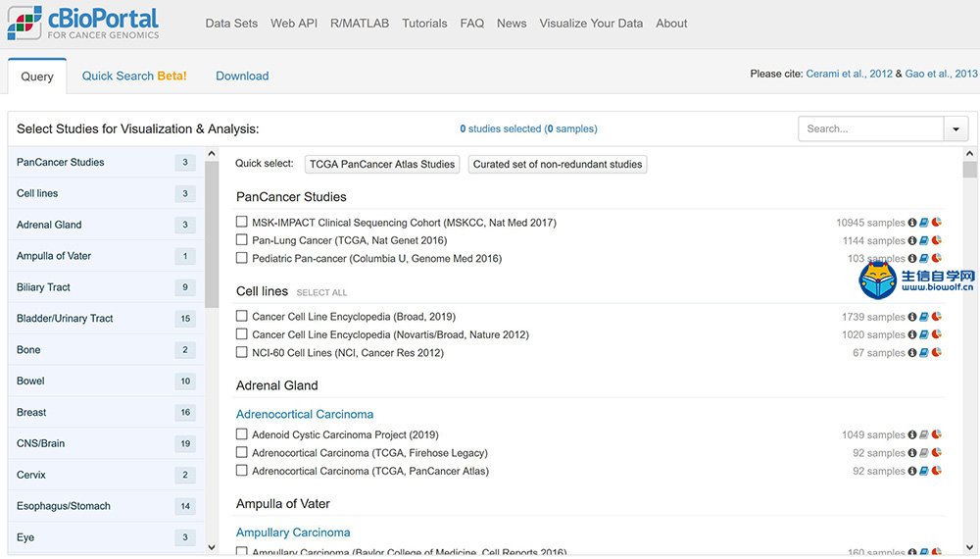The image size is (980, 559).
Task: Tick Adrenocortical Carcinoma Firehose Legacy checkbox
Action: point(242,452)
